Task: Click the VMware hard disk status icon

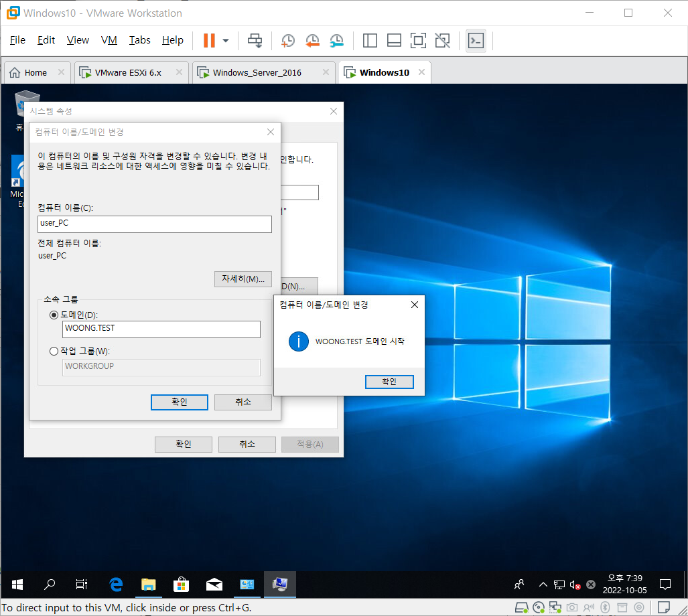Action: [522, 607]
